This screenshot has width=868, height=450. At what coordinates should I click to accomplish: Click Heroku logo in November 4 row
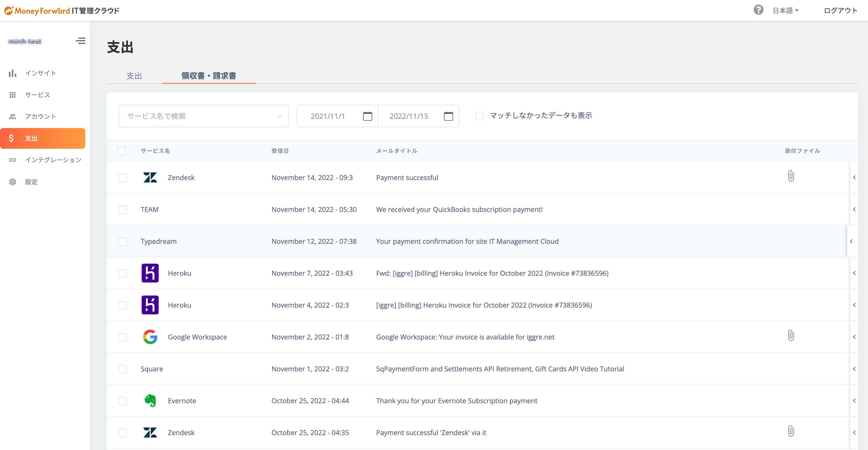(x=150, y=305)
